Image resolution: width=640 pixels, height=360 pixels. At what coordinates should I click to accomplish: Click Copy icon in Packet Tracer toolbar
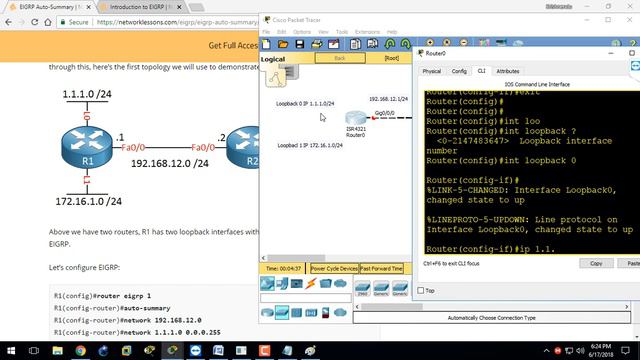coord(355,44)
